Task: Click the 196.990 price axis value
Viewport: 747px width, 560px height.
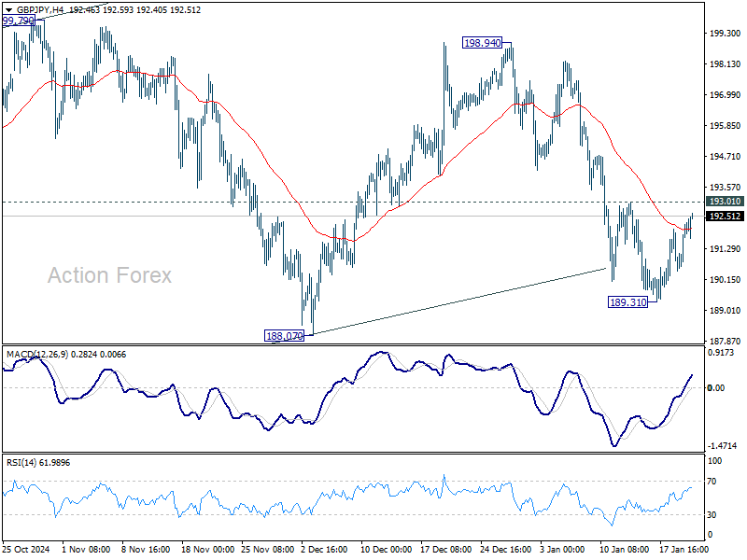Action: click(x=725, y=95)
